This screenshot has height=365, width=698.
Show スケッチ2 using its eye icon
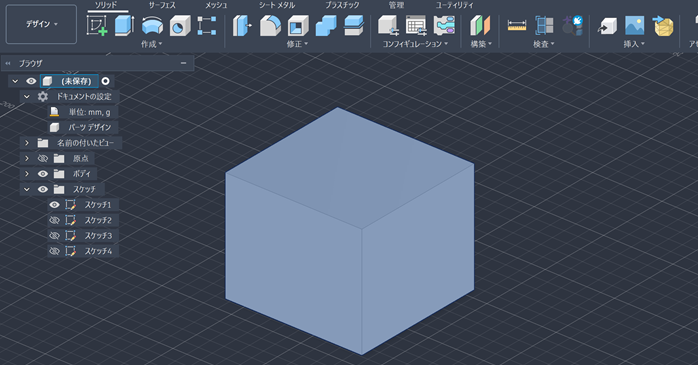tap(54, 220)
